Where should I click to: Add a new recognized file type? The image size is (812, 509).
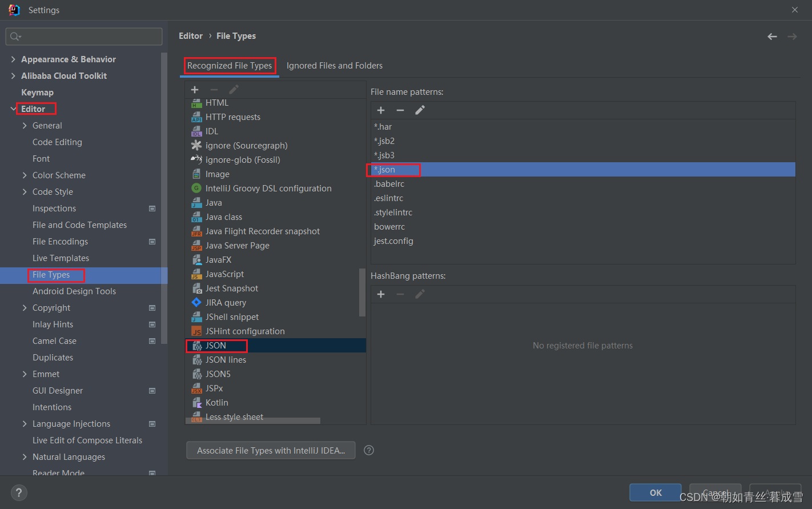click(x=195, y=90)
